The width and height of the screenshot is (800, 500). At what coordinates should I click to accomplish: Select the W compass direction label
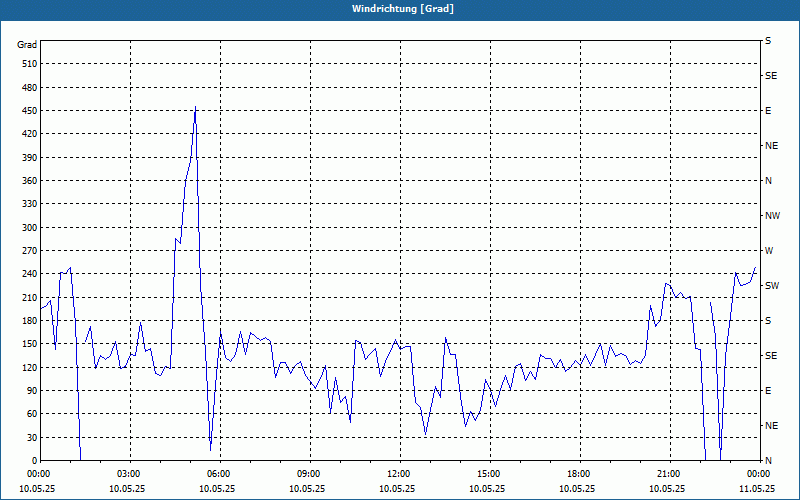(x=768, y=250)
